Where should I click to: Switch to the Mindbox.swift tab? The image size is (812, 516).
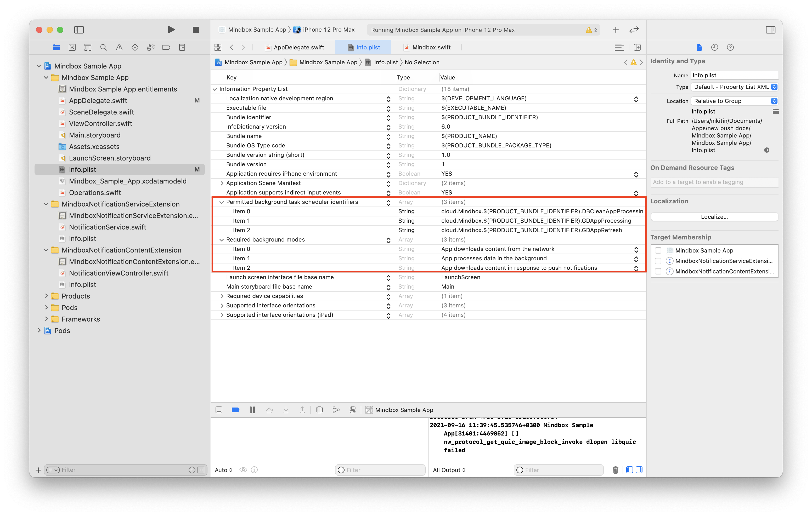coord(427,48)
